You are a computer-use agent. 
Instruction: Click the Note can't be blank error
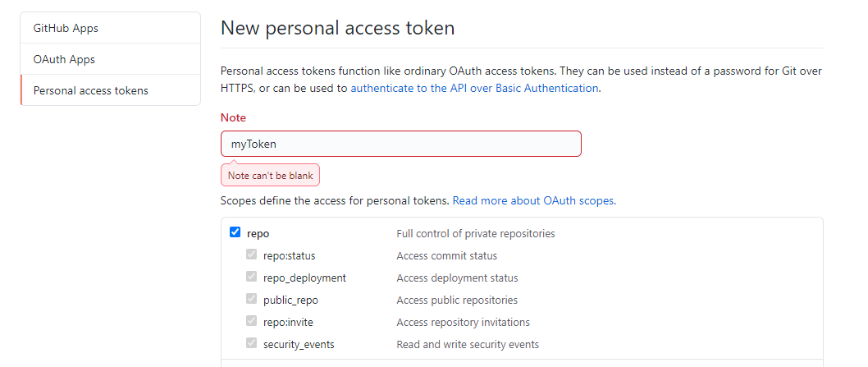tap(270, 175)
